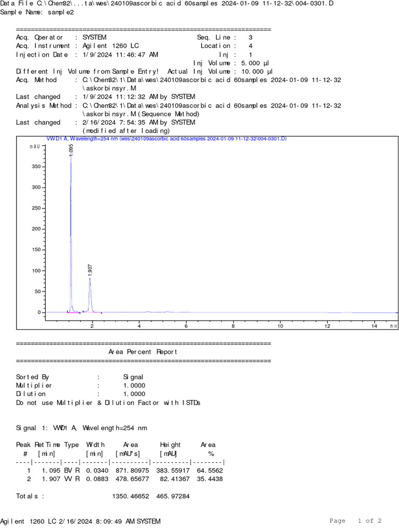Click the 50 tick on y-axis
This screenshot has height=532, width=399.
pos(37,291)
